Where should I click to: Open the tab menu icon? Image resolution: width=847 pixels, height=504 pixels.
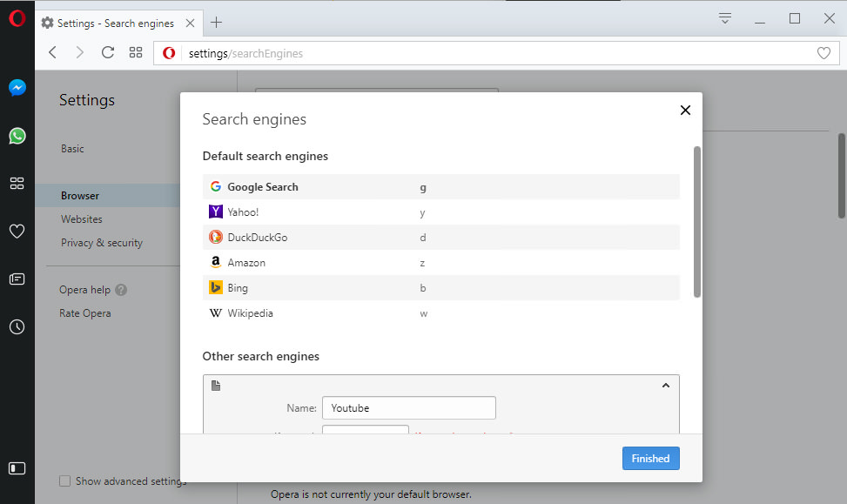coord(725,18)
